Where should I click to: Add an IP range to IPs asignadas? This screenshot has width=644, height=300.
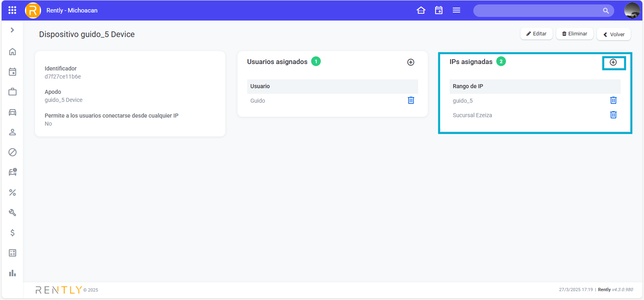613,62
